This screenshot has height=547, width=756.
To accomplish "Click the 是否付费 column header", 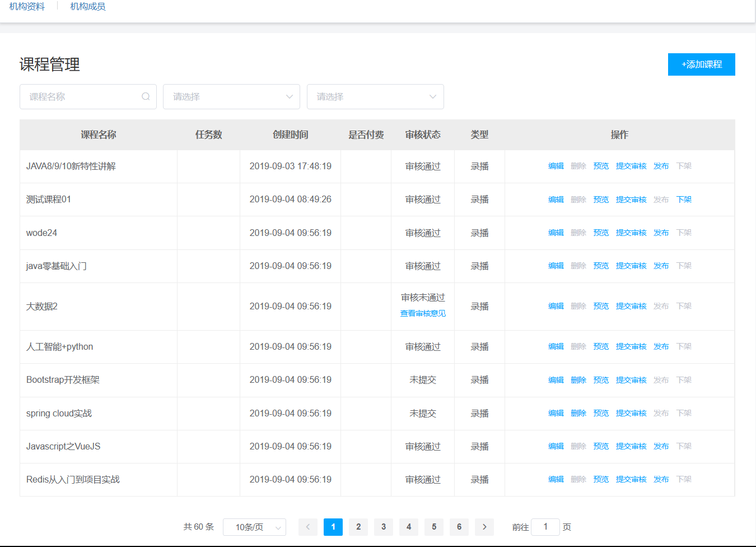I will [366, 135].
